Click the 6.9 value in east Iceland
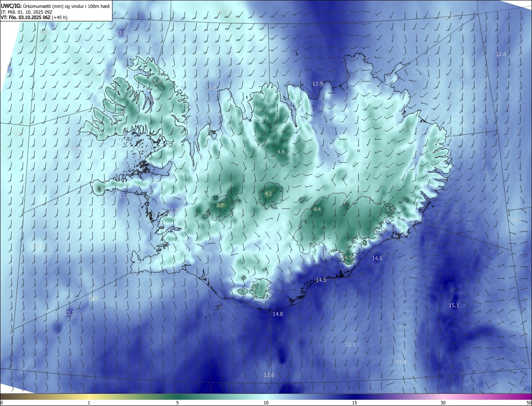Image resolution: width=532 pixels, height=406 pixels. [x=408, y=128]
